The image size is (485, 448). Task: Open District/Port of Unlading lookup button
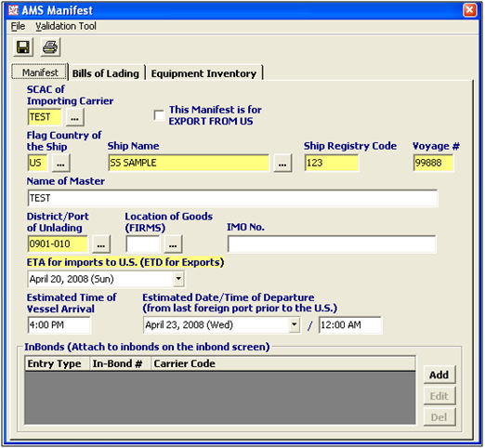[x=101, y=244]
